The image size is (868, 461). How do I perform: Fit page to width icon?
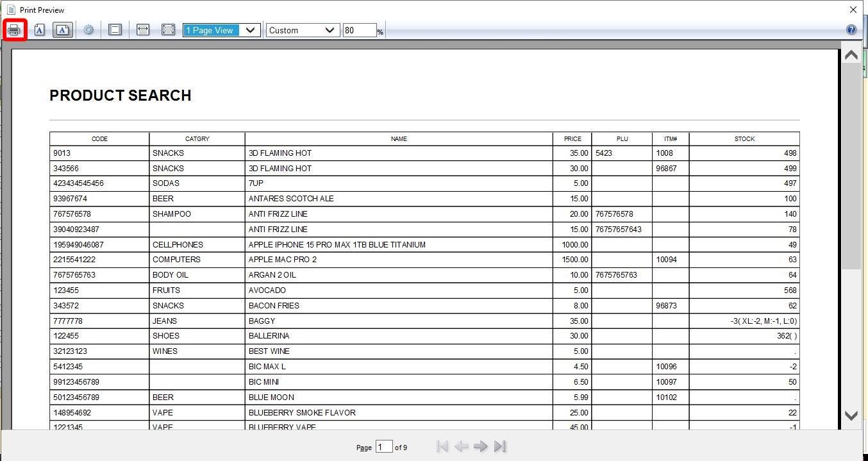[x=143, y=30]
